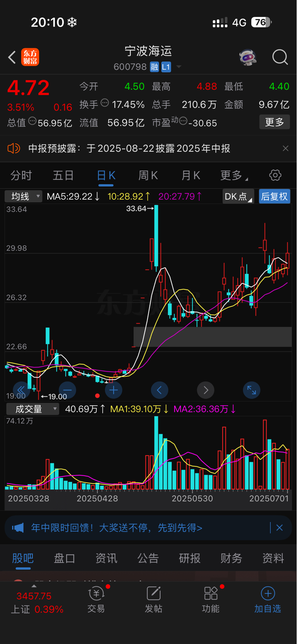Viewport: 297px width, 644px height.
Task: Tap the red dot below the chart
Action: pyautogui.click(x=97, y=396)
